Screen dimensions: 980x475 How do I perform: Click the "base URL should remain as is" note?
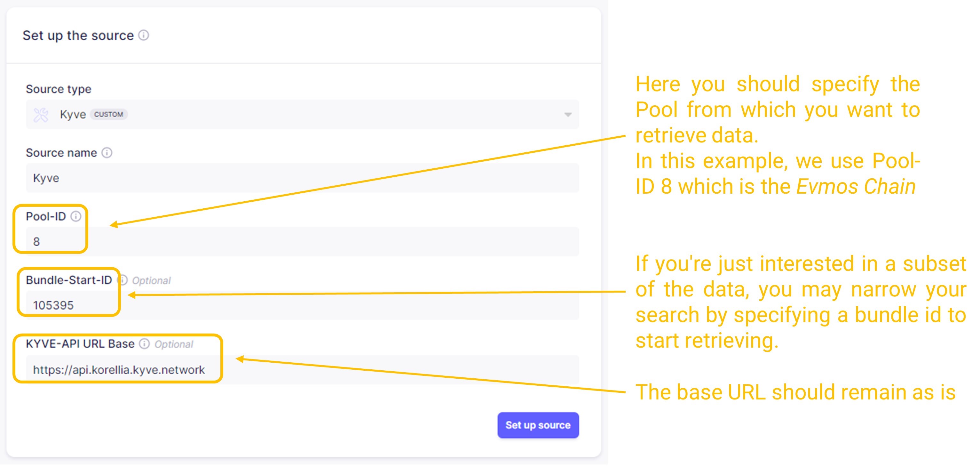pos(795,392)
